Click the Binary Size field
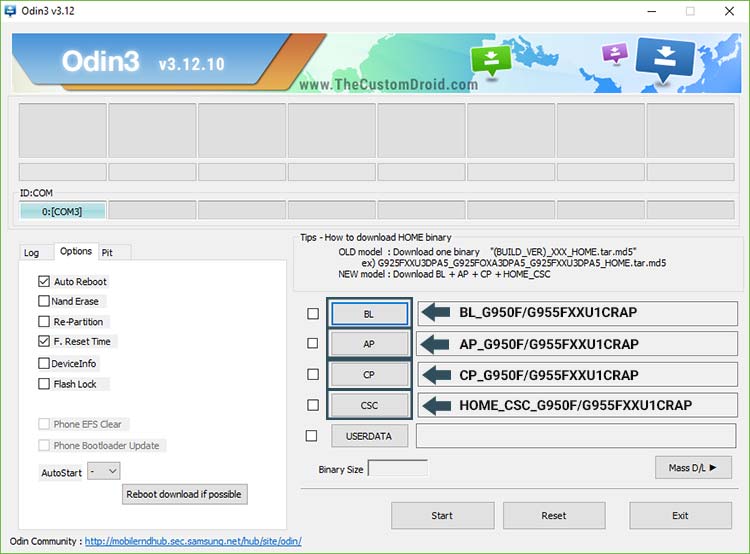 tap(398, 468)
